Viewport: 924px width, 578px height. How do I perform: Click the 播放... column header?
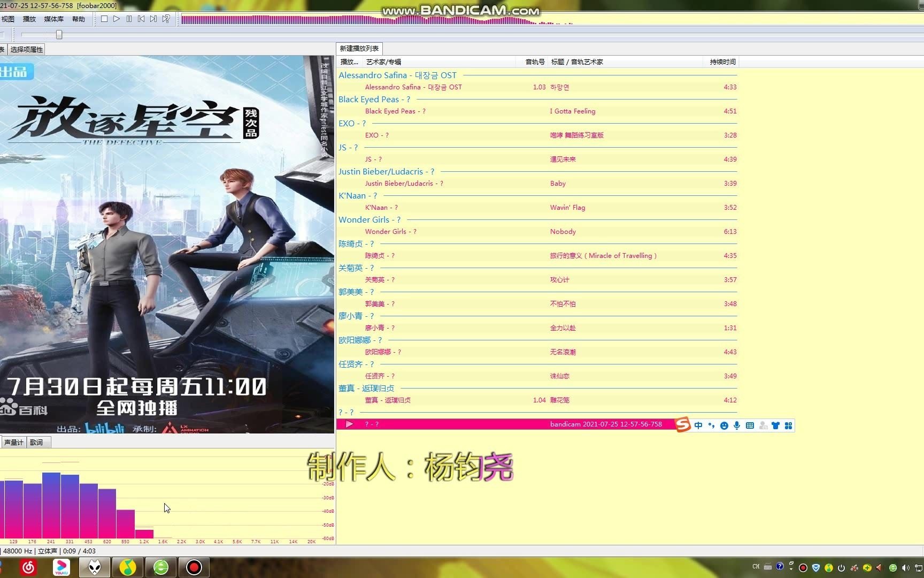(350, 62)
